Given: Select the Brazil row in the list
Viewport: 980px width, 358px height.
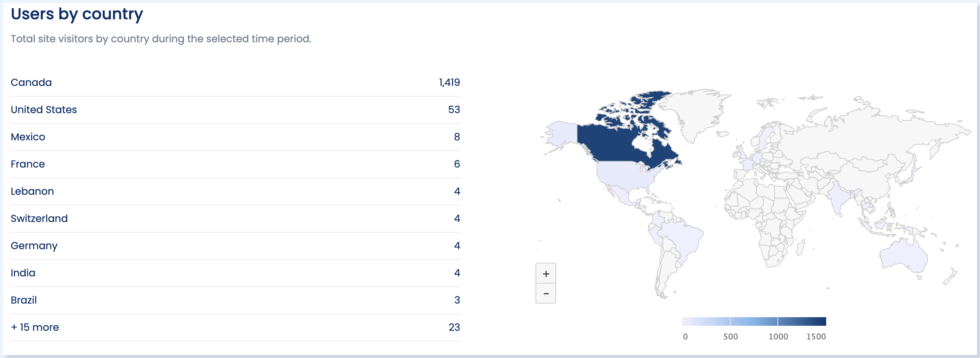Looking at the screenshot, I should [235, 300].
